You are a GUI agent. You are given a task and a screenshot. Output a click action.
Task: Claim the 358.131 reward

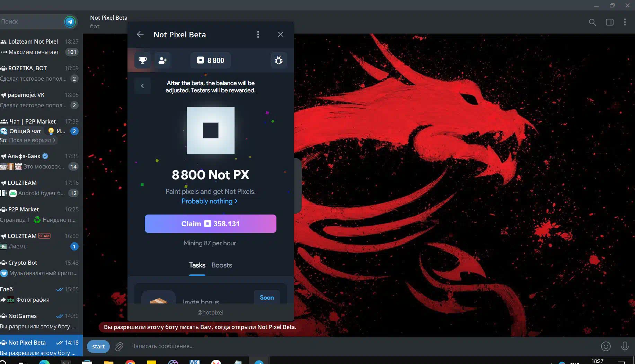[211, 224]
